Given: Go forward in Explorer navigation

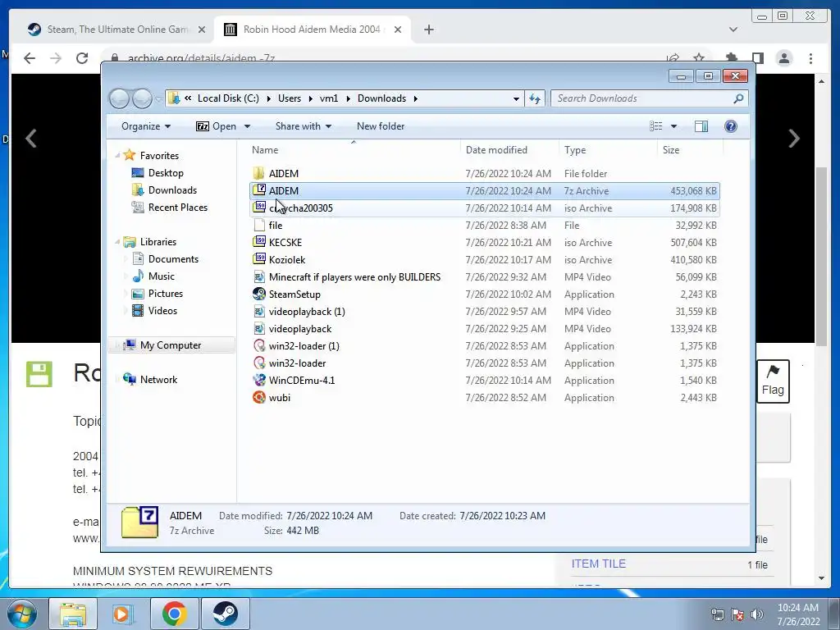Looking at the screenshot, I should pos(142,98).
